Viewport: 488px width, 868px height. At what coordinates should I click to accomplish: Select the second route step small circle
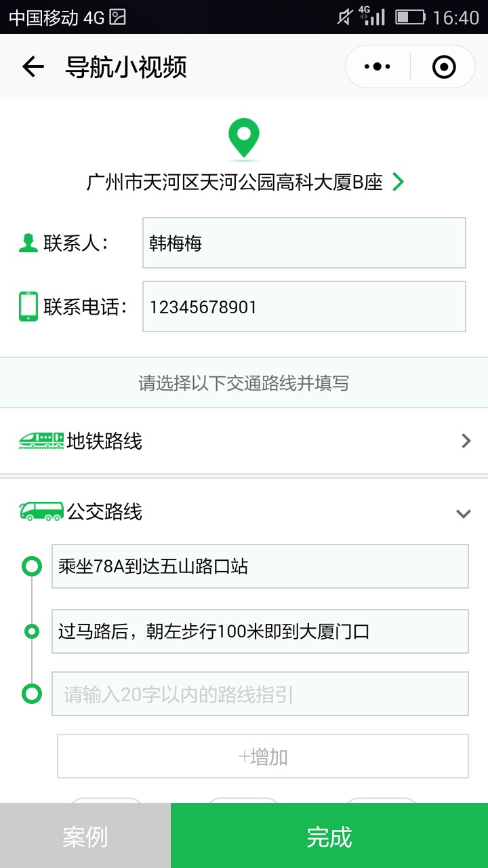point(32,631)
